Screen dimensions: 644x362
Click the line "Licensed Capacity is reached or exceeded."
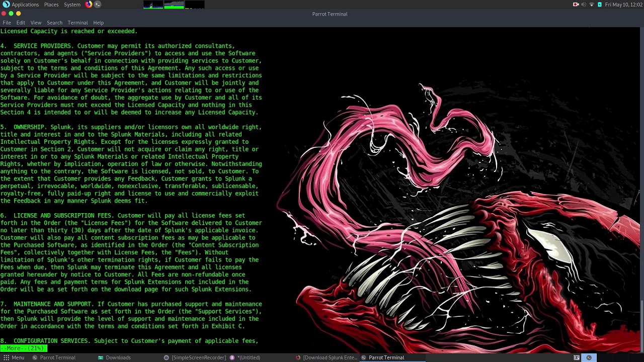pyautogui.click(x=69, y=31)
